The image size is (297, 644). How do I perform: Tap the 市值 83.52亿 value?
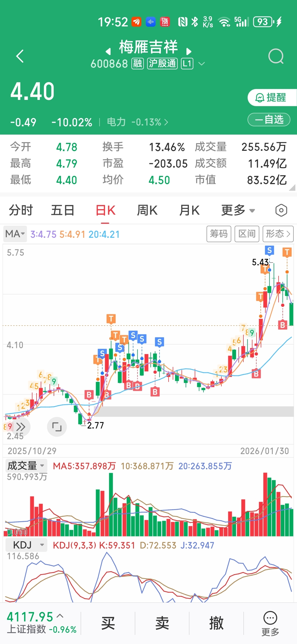(266, 180)
